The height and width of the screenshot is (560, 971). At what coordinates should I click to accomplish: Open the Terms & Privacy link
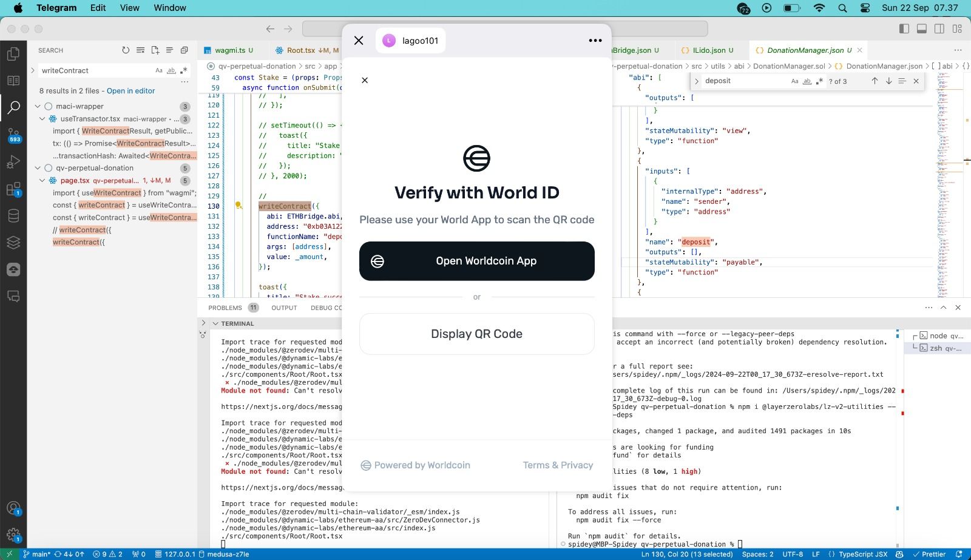click(x=558, y=465)
